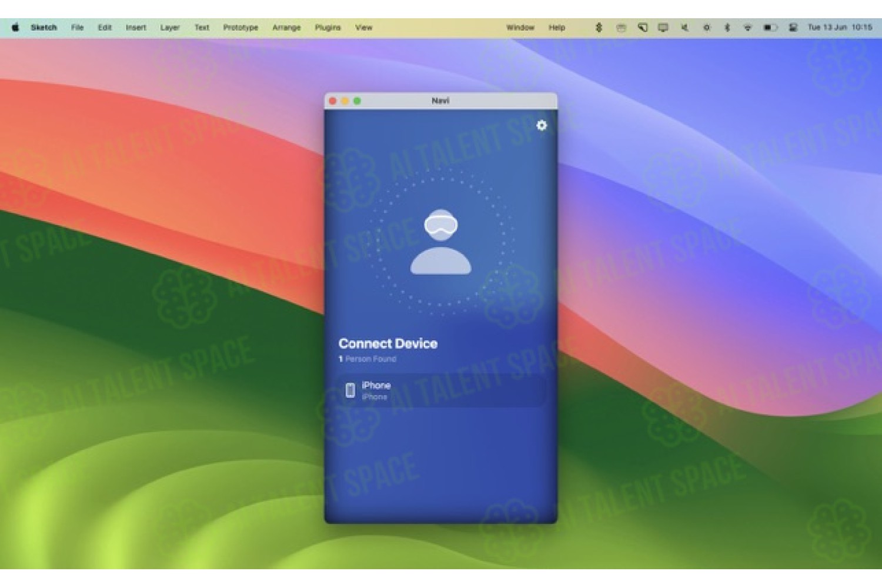Click the Bluetooth status icon
The width and height of the screenshot is (882, 588).
727,27
